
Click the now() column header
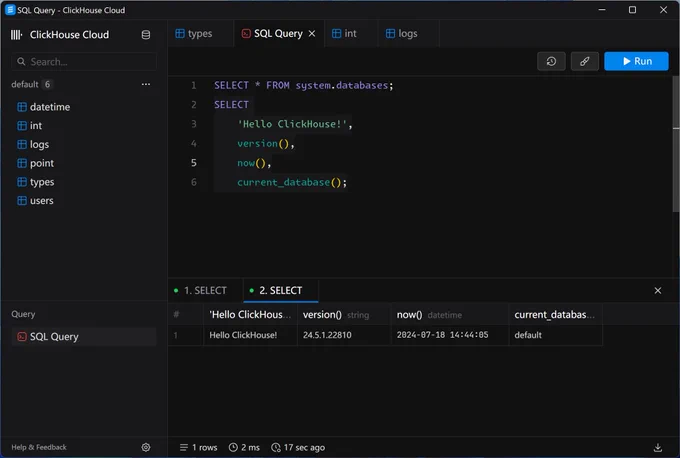[450, 314]
